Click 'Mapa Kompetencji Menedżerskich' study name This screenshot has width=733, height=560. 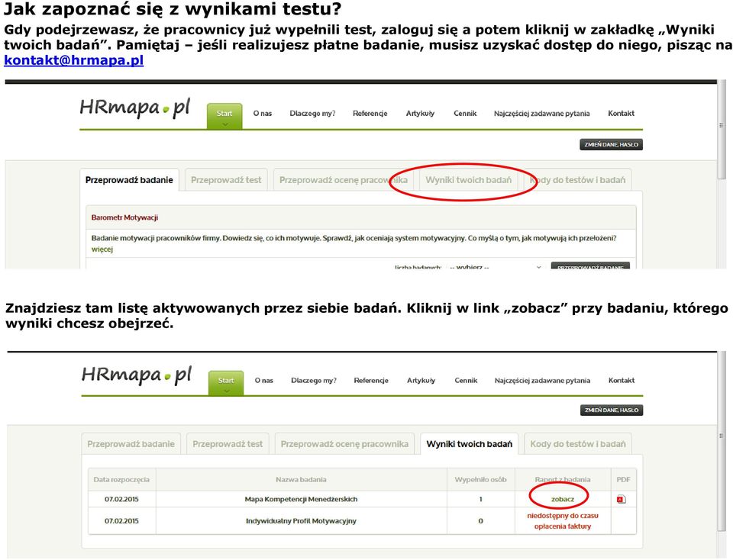(x=301, y=499)
